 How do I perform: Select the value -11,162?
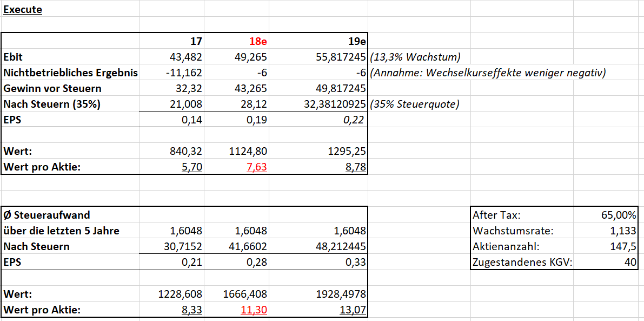click(184, 73)
